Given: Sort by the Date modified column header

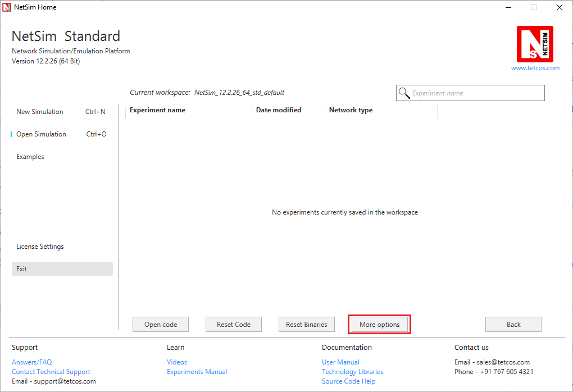Looking at the screenshot, I should click(279, 110).
